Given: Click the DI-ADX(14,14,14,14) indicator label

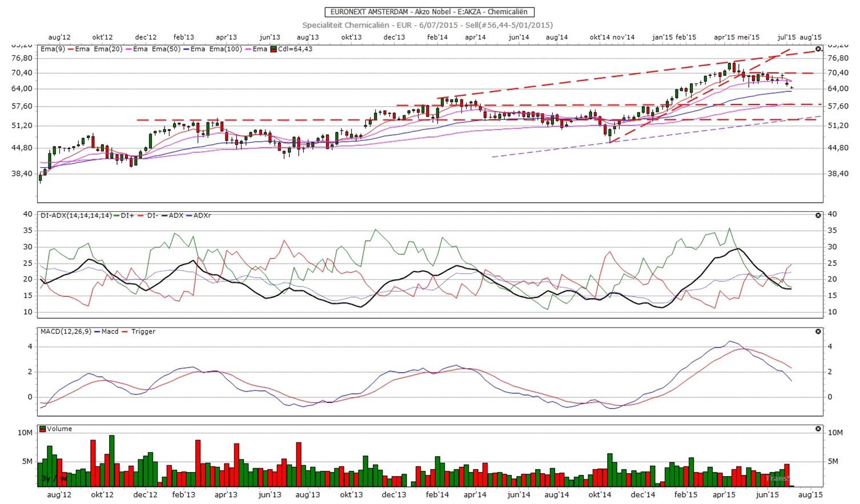Looking at the screenshot, I should pyautogui.click(x=75, y=216).
